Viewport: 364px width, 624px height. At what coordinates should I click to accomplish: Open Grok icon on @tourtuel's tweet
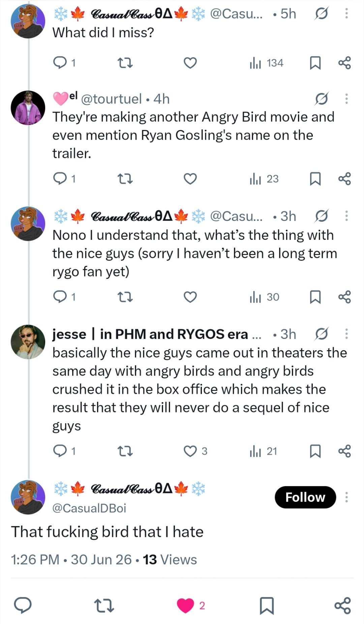322,99
